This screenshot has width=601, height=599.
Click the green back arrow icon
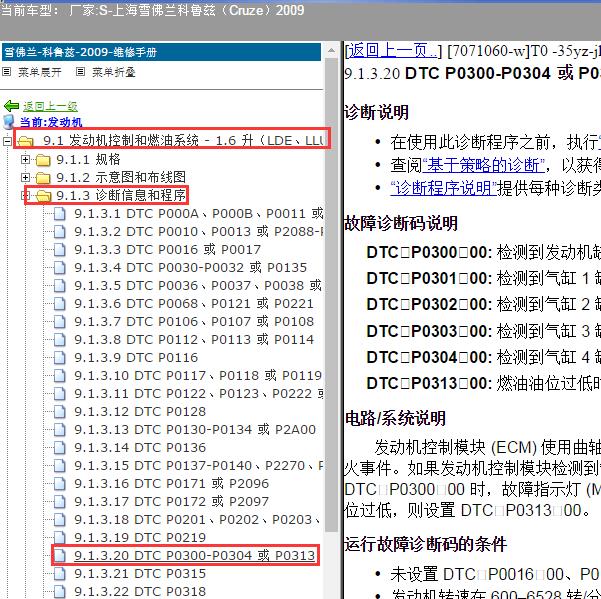11,106
